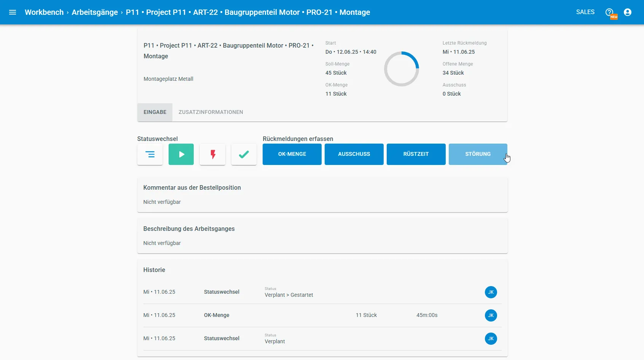Click the Beschreibung des Arbeitsganges heading
The height and width of the screenshot is (360, 644).
(x=189, y=229)
